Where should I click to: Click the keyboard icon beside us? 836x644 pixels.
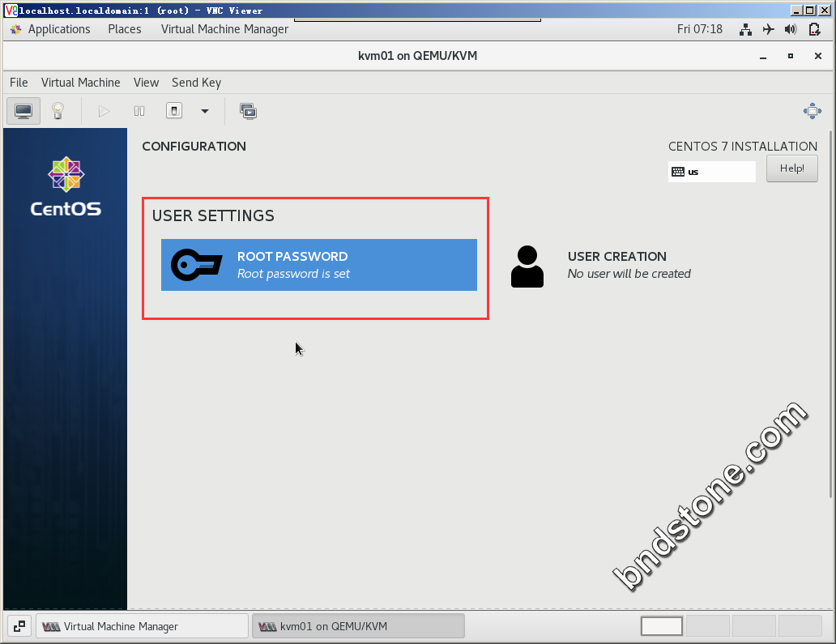point(678,172)
